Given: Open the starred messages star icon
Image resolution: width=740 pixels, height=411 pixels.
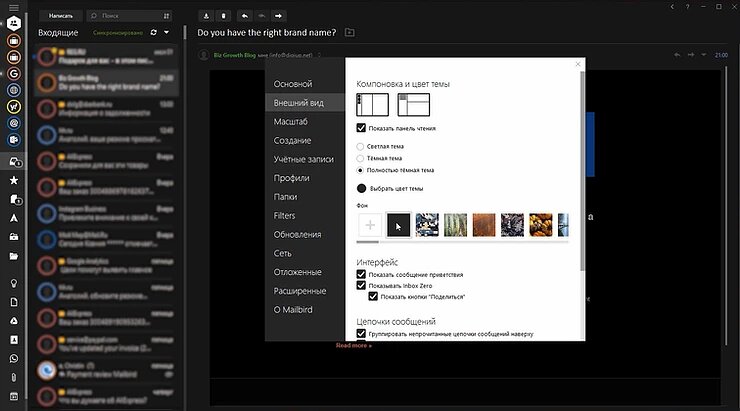Looking at the screenshot, I should click(14, 180).
